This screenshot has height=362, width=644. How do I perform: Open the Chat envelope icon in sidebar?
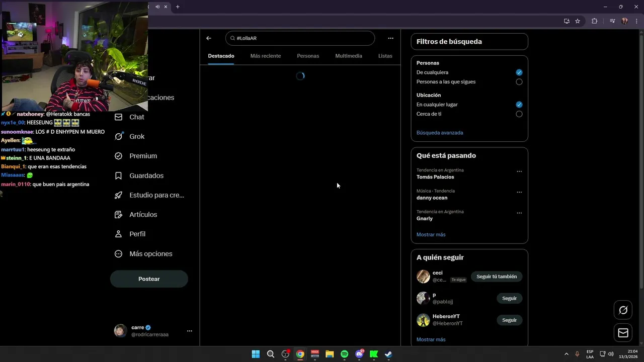(x=118, y=117)
